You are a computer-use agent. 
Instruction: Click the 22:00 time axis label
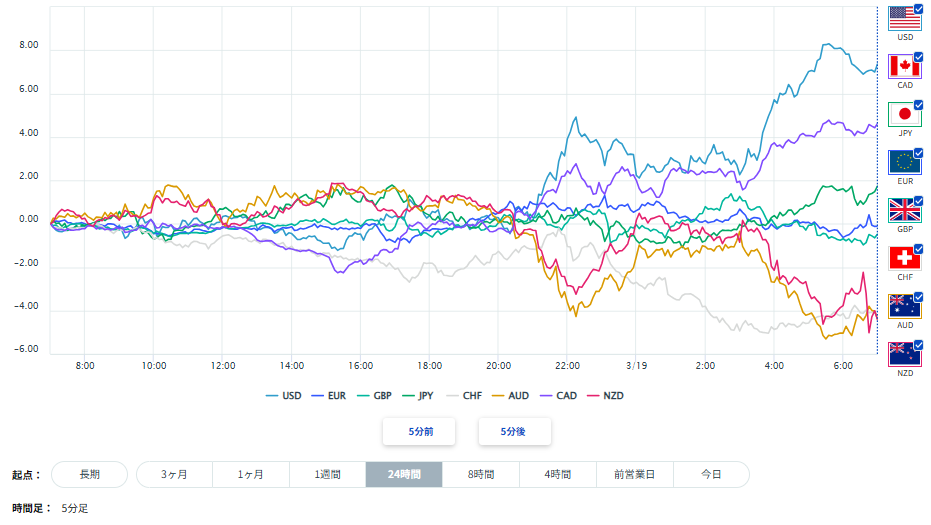(567, 366)
